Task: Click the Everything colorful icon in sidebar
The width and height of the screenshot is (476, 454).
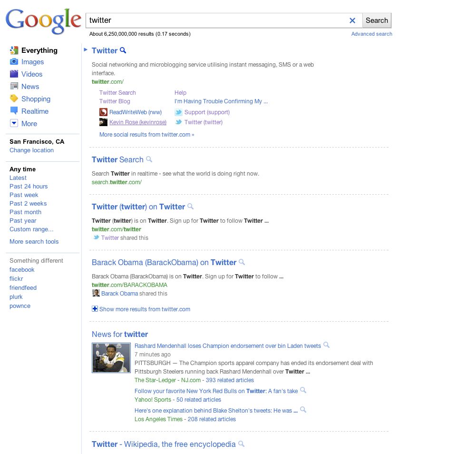Action: [14, 50]
